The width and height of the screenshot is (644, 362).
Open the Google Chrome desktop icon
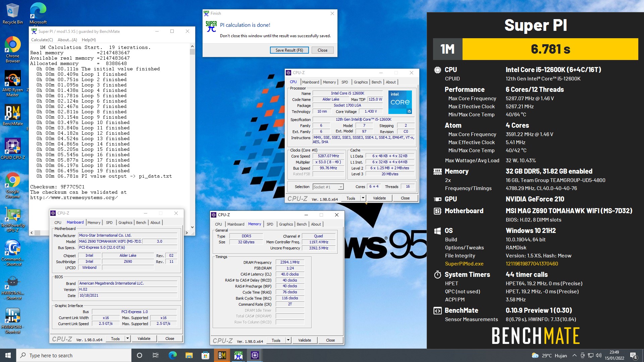coord(13,185)
